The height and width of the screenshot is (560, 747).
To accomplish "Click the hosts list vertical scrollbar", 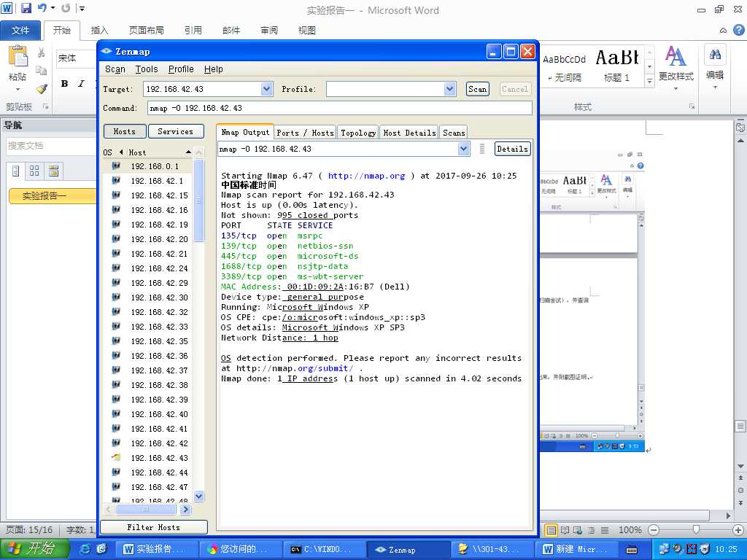I will click(x=199, y=201).
